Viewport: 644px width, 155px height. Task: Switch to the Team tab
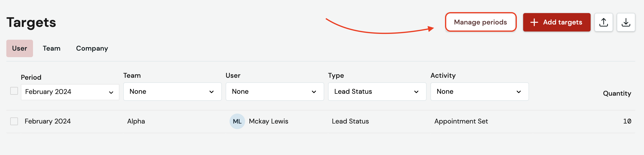(51, 48)
